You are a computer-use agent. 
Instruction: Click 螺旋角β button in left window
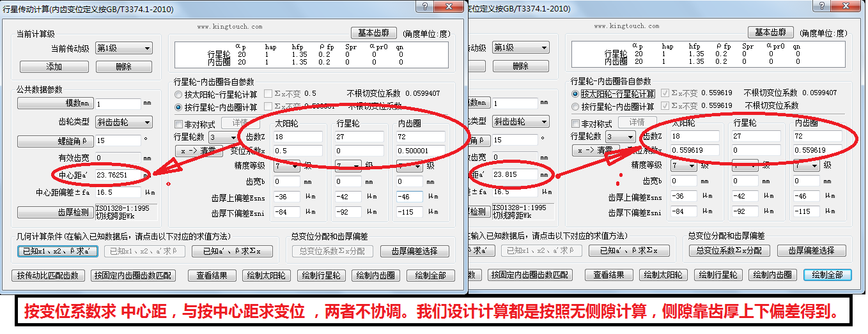coord(55,140)
